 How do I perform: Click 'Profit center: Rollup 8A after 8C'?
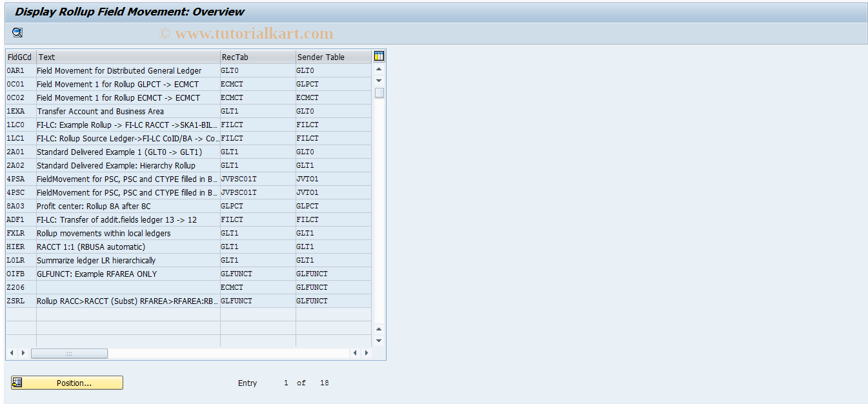click(x=94, y=206)
